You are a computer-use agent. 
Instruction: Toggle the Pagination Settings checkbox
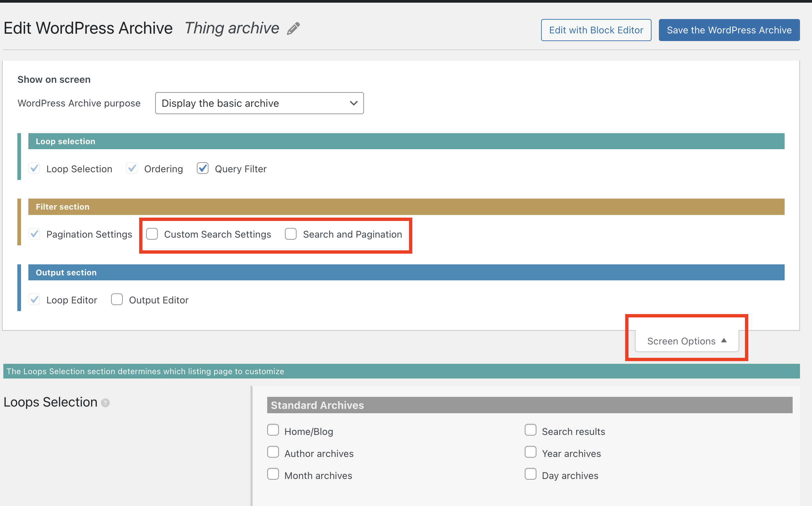point(34,234)
